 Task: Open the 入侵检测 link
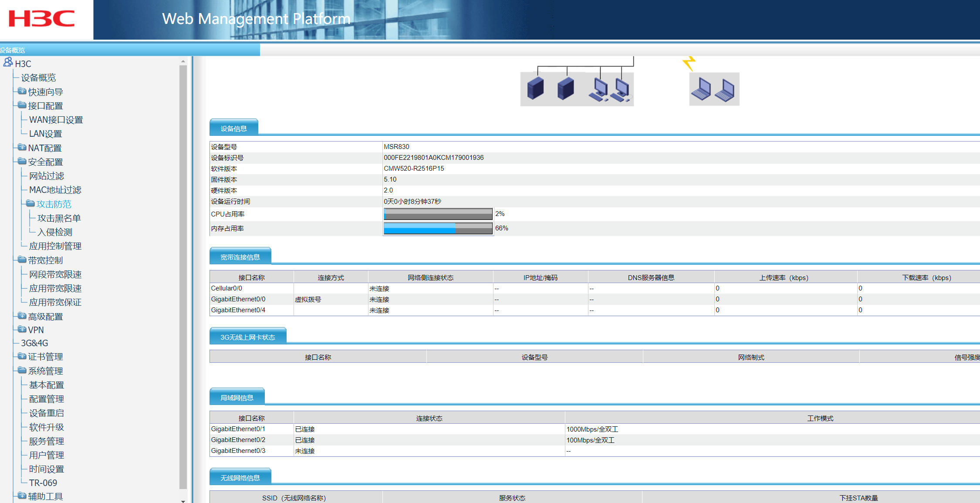55,232
